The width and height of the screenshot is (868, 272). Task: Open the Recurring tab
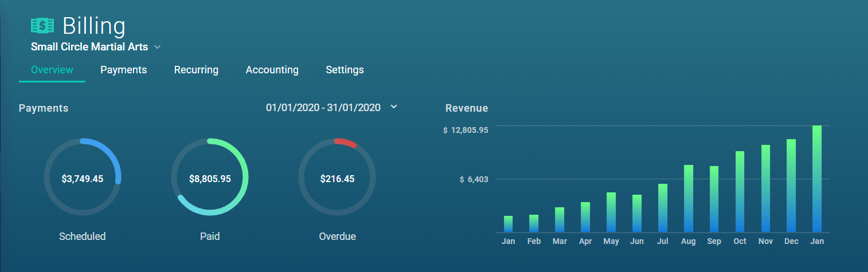(x=196, y=70)
